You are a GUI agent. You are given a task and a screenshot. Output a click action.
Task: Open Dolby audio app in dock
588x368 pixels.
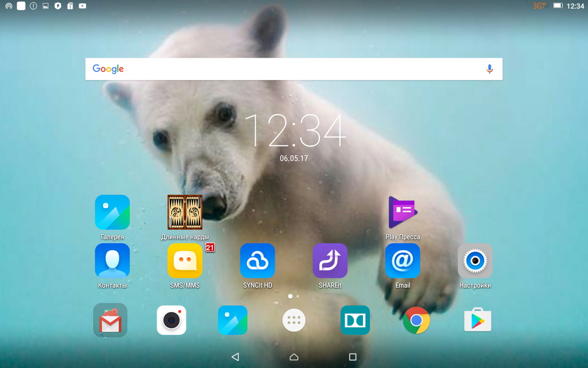(x=355, y=321)
